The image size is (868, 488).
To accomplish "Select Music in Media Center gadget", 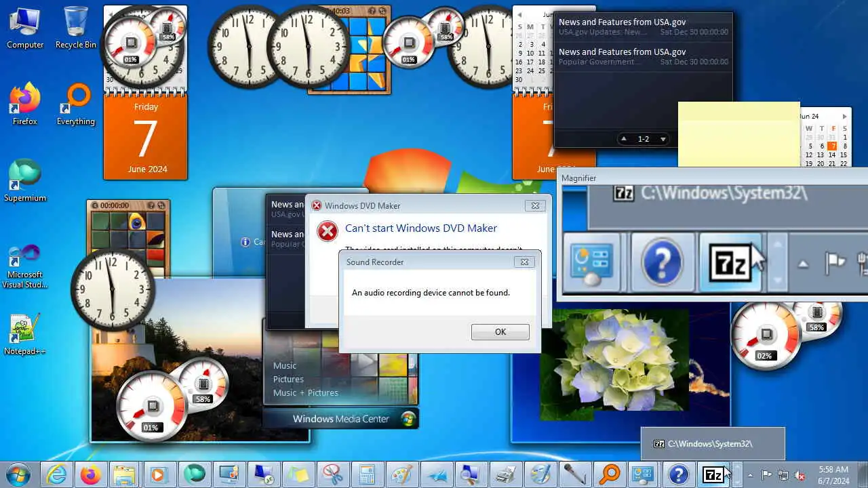I will click(285, 365).
